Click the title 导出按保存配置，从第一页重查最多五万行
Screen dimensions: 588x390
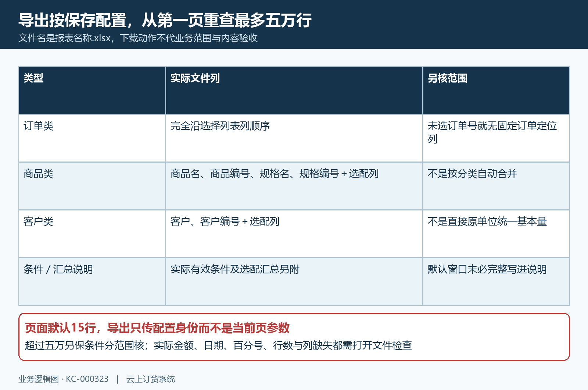pos(165,20)
